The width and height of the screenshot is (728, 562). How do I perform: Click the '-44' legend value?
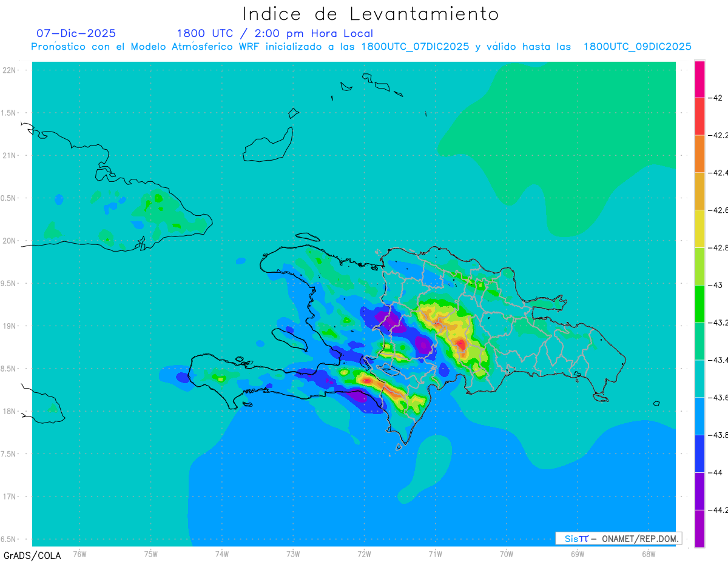(715, 472)
